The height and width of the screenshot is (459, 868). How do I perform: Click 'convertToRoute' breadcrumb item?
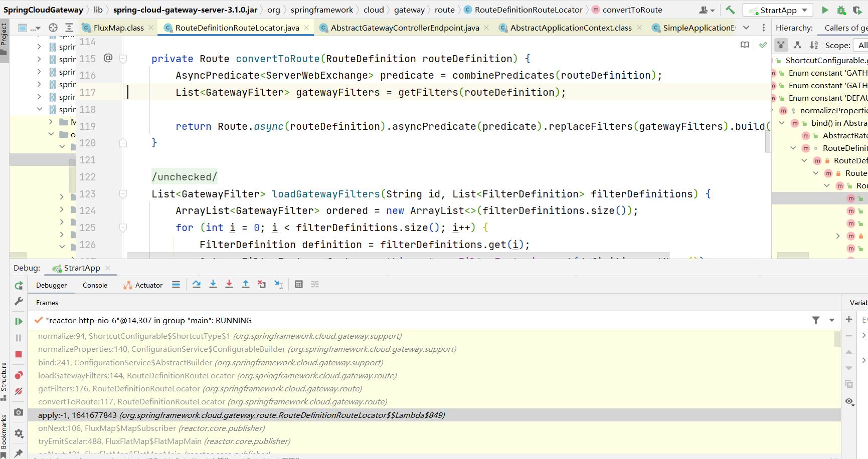[632, 10]
